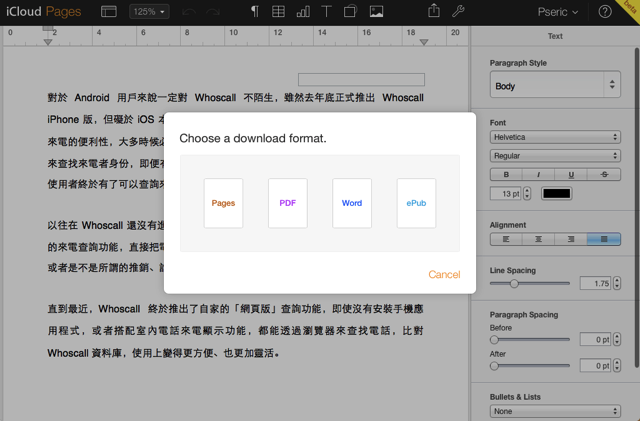640x421 pixels.
Task: Click the Text tab in sidebar
Action: [x=555, y=36]
